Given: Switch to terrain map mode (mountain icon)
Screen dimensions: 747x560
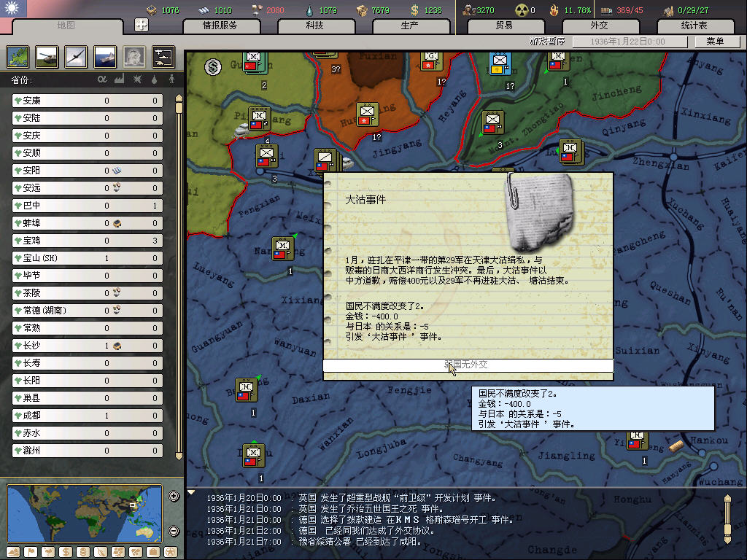Looking at the screenshot, I should [x=13, y=552].
